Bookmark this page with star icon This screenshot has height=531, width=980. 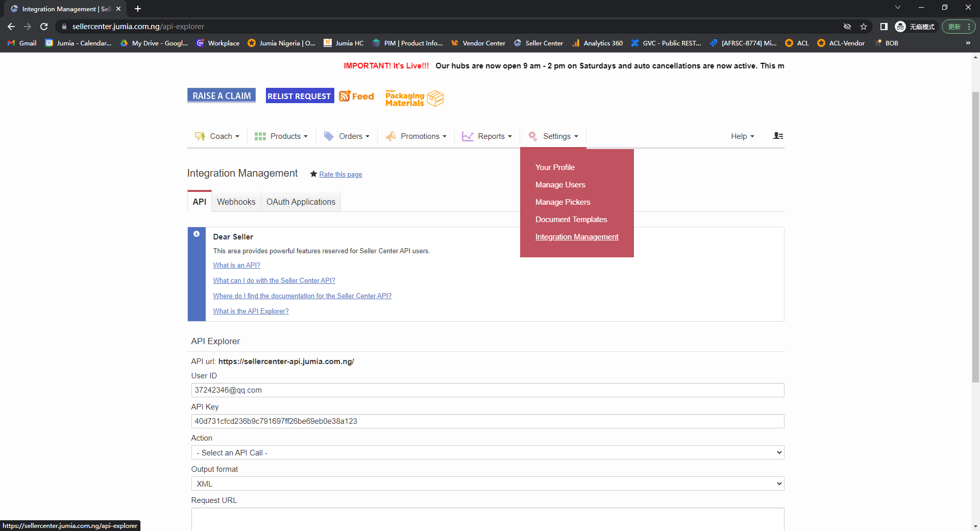864,27
